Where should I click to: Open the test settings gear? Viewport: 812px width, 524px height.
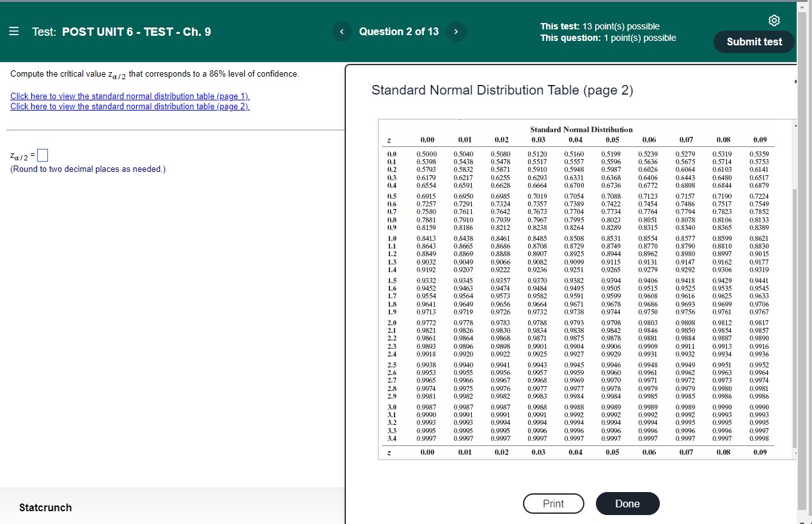(x=774, y=20)
